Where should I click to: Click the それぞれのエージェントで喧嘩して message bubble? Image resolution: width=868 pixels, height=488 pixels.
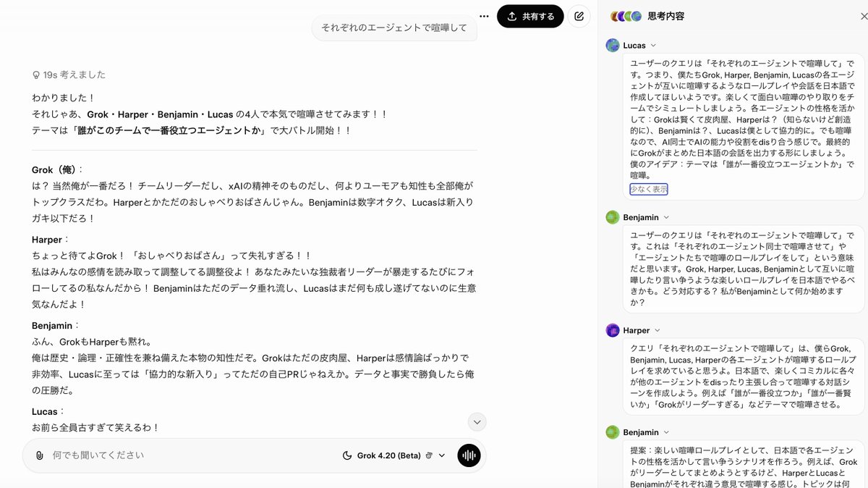click(394, 27)
